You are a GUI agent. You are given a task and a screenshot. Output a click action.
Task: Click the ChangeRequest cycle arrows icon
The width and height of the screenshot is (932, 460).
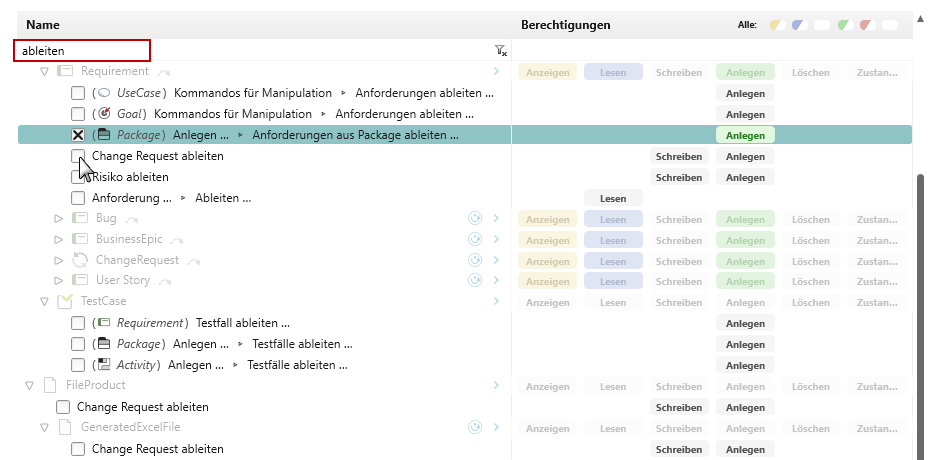point(80,260)
